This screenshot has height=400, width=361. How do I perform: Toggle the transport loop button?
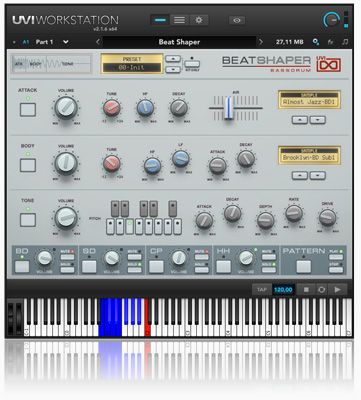(x=321, y=289)
